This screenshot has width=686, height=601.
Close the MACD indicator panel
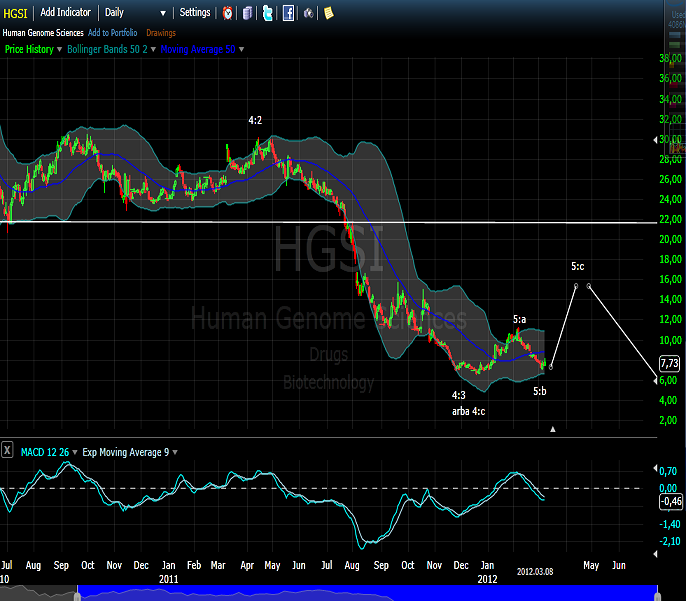coord(7,450)
